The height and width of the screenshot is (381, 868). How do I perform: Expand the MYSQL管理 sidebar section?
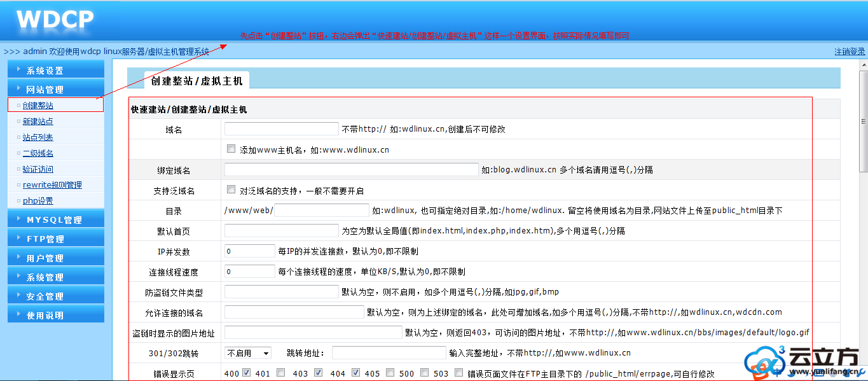56,219
